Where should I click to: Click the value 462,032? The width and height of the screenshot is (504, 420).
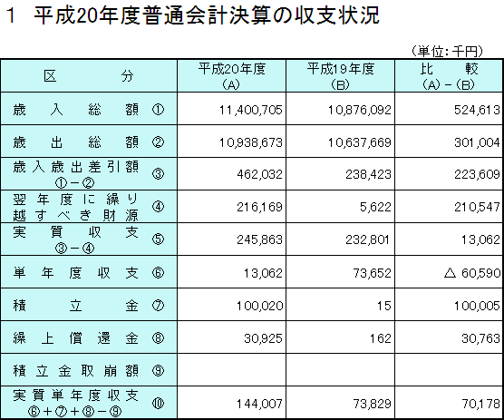pyautogui.click(x=260, y=174)
